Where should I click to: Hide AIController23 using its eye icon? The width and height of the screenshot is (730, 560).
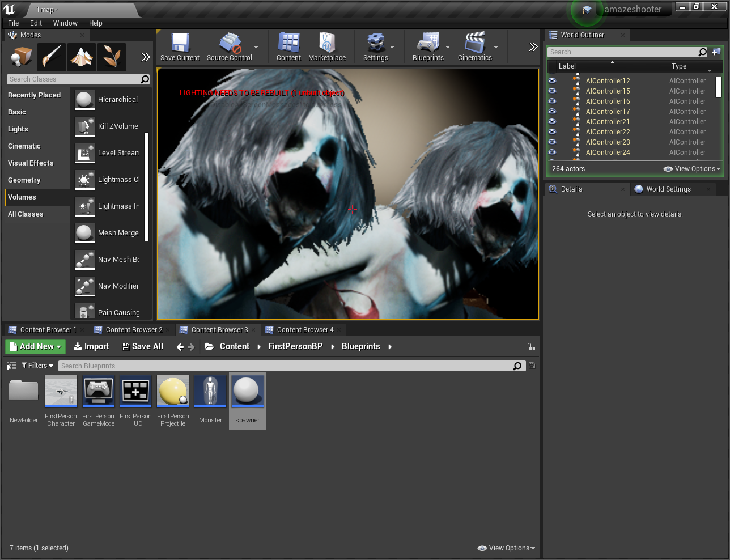(553, 142)
